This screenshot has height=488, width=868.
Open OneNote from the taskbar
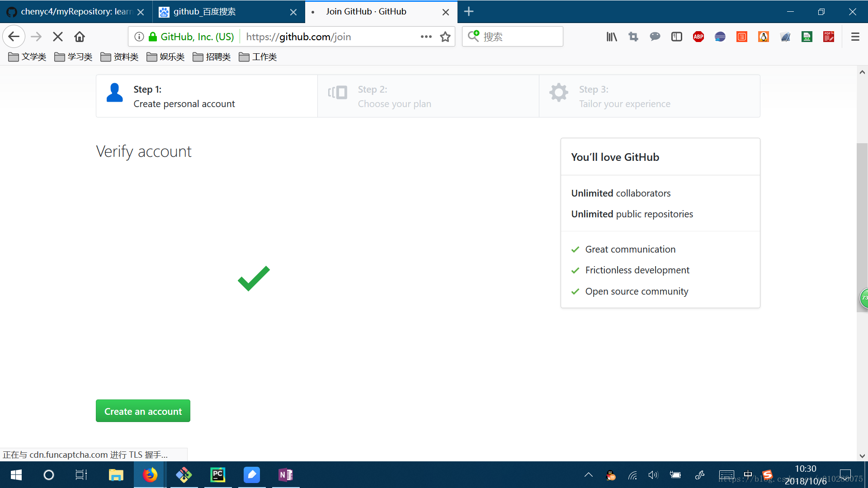(x=286, y=475)
